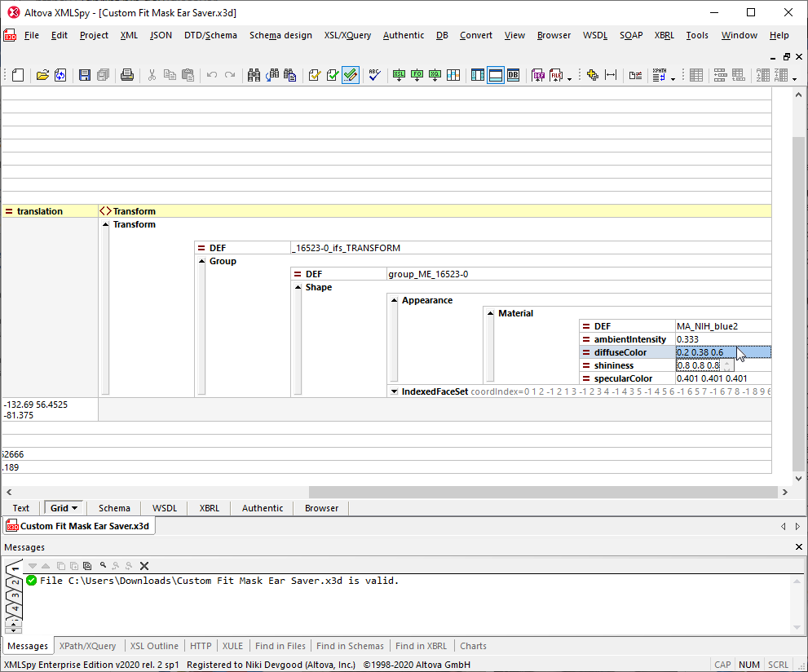
Task: Click the shininess value stepper
Action: click(x=726, y=365)
